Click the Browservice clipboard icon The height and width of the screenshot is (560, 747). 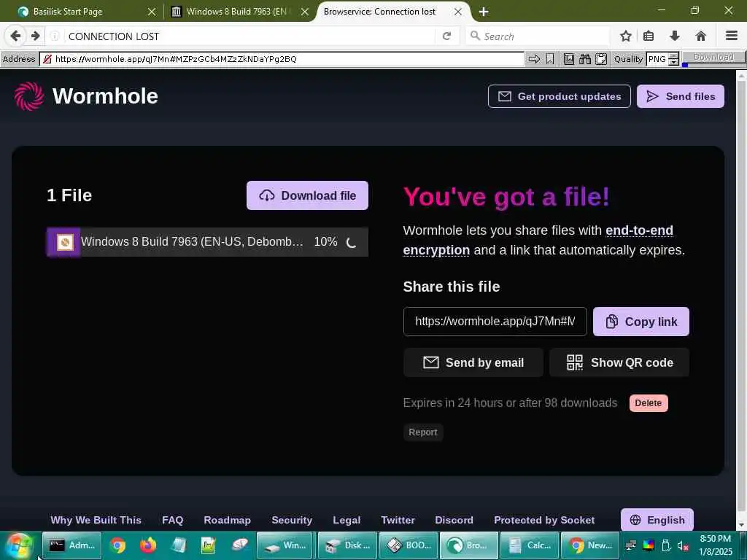(601, 59)
